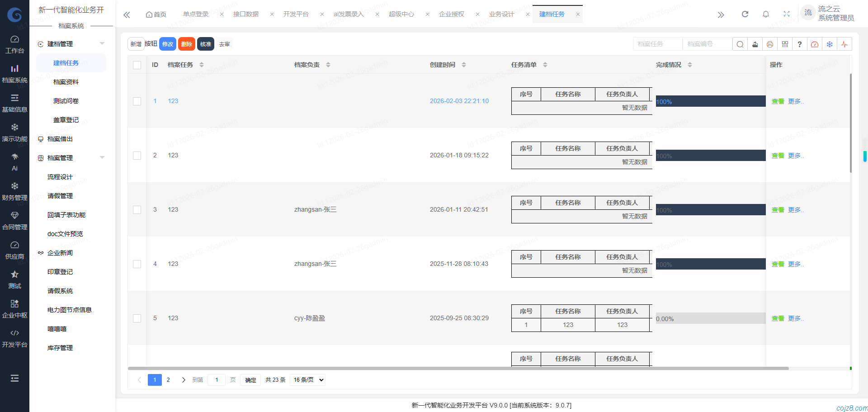868x412 pixels.
Task: Click the 100% progress bar on row 1
Action: (710, 101)
